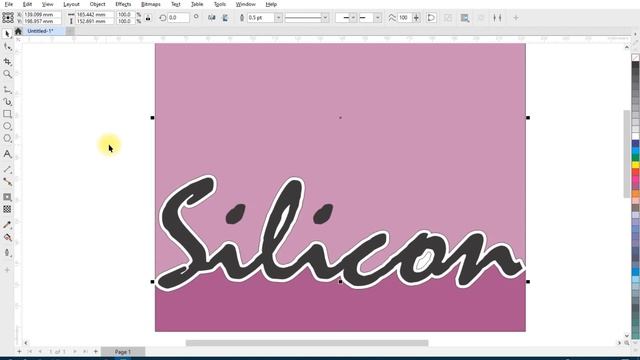Screen dimensions: 640x360
Task: Open toolbox quick customize plus button
Action: tap(7, 270)
